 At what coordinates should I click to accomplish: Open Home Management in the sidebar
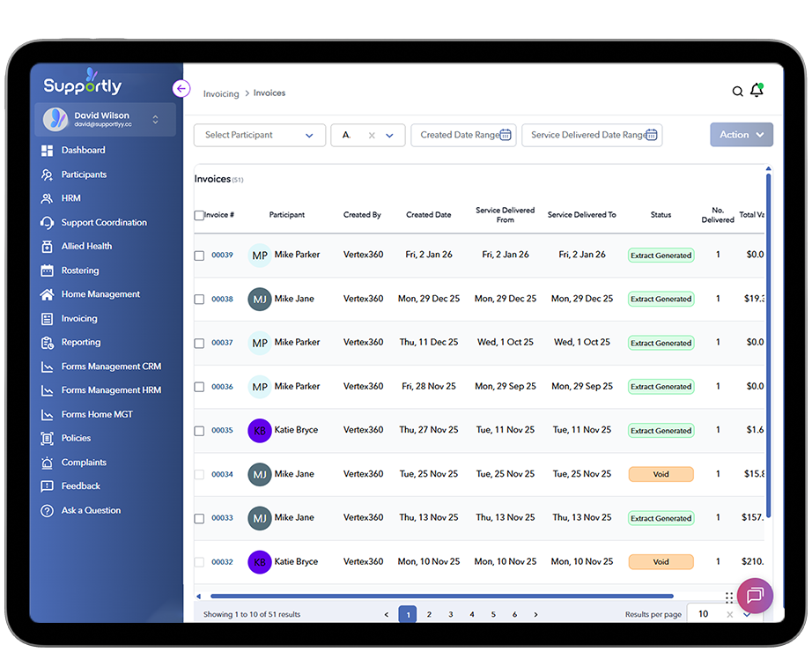coord(100,294)
